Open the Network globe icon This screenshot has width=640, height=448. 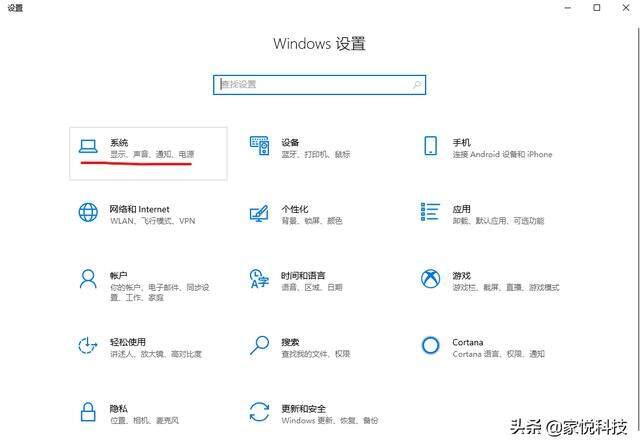pyautogui.click(x=88, y=213)
